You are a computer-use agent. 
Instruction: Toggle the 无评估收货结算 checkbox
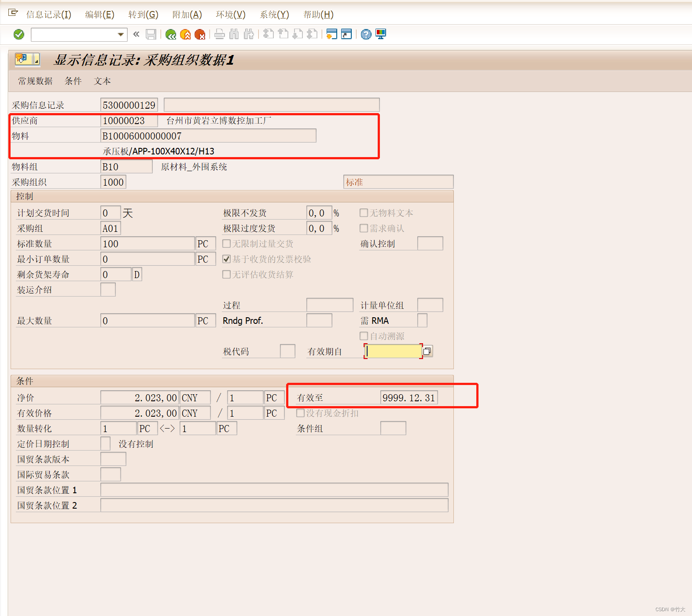(226, 275)
